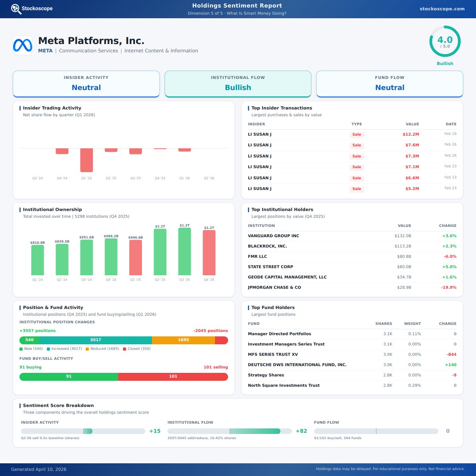Open the stockoscope.com link in header
The image size is (476, 476).
[x=442, y=9]
